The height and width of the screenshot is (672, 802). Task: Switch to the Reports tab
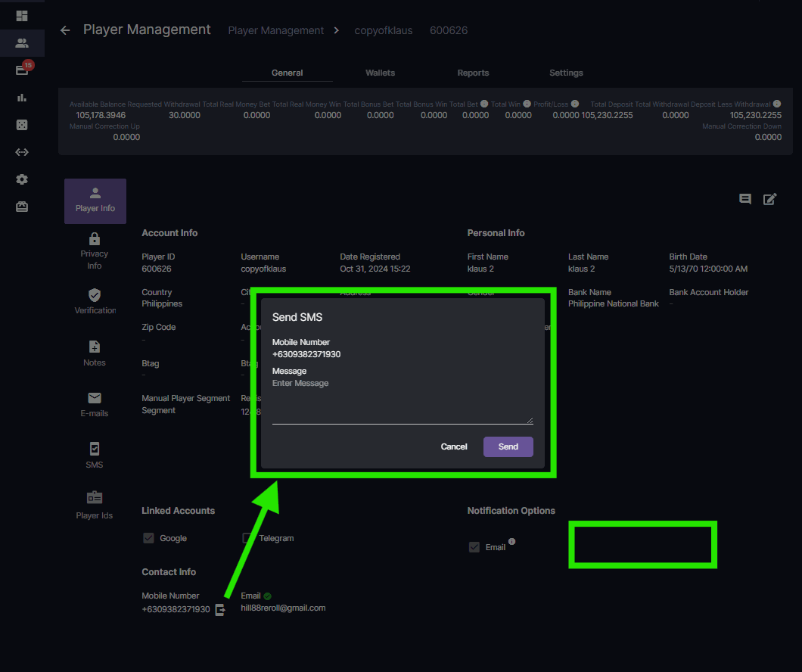(x=473, y=73)
